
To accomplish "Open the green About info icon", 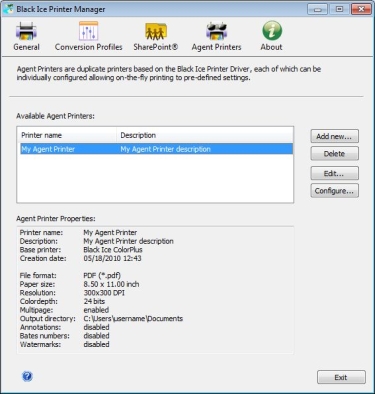I will click(272, 31).
